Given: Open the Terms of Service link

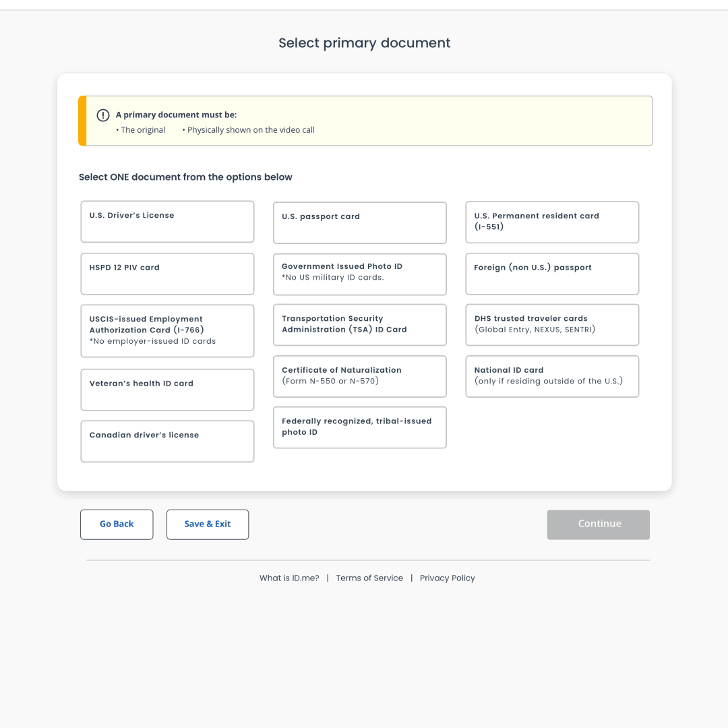Looking at the screenshot, I should click(x=369, y=578).
